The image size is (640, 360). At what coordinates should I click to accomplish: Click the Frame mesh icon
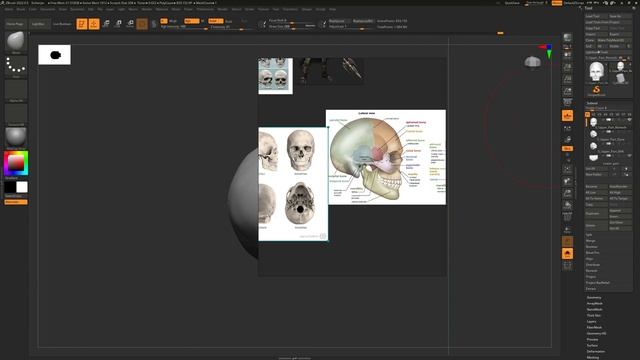(567, 169)
